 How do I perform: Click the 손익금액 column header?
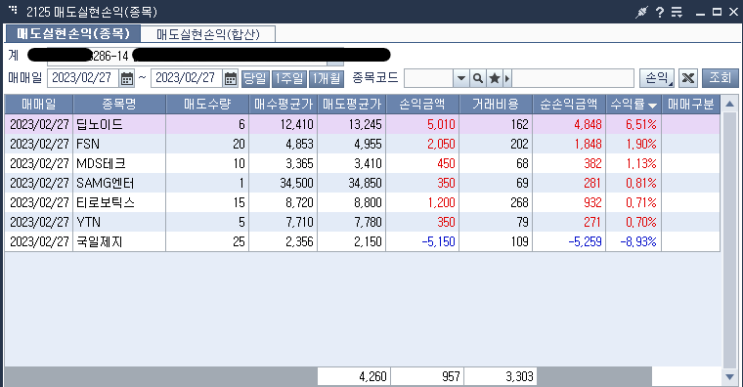[x=422, y=104]
